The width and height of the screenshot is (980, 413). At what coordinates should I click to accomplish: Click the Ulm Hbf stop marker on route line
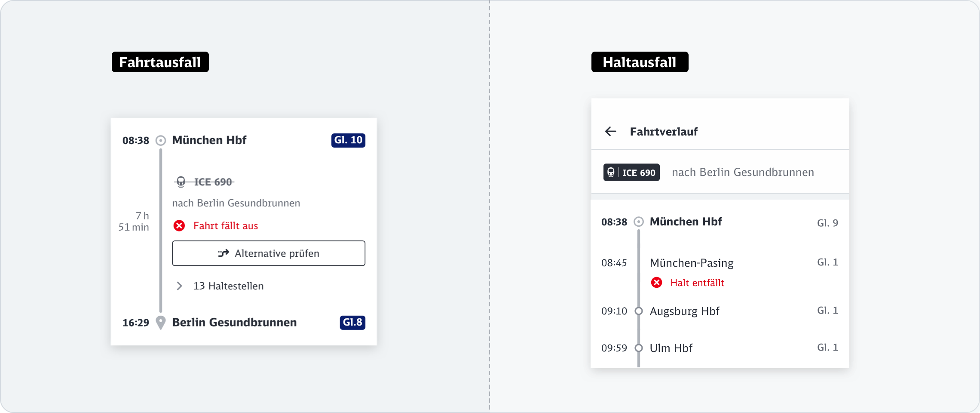(x=639, y=348)
